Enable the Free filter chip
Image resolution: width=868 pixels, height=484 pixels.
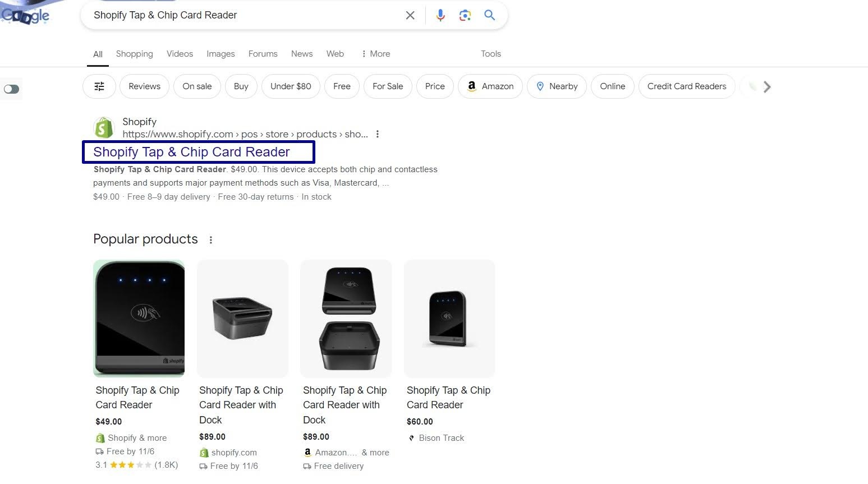[x=342, y=86]
